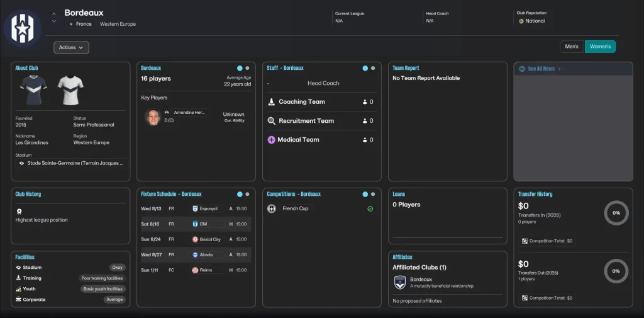View the white away kit shirt

tap(70, 90)
